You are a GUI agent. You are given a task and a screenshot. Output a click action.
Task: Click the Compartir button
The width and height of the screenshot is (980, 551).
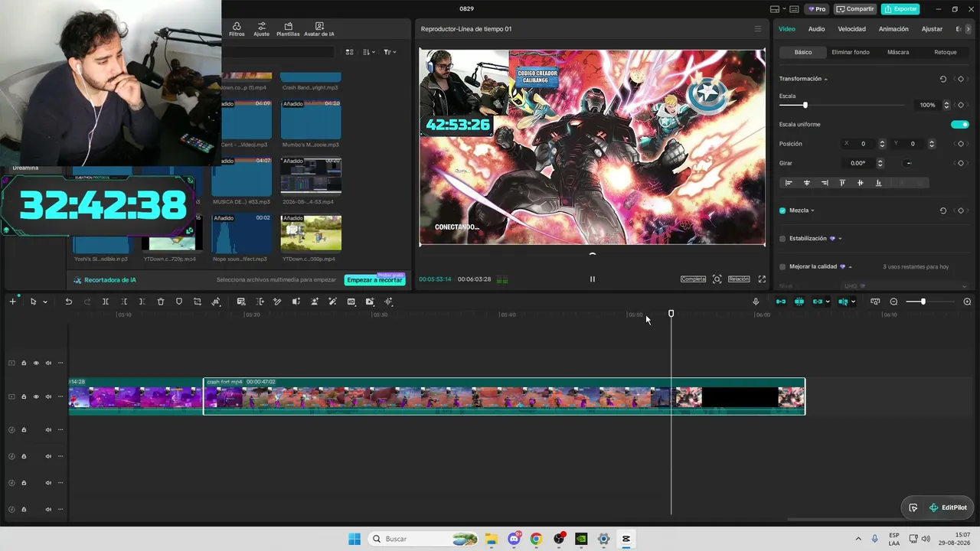(x=855, y=9)
